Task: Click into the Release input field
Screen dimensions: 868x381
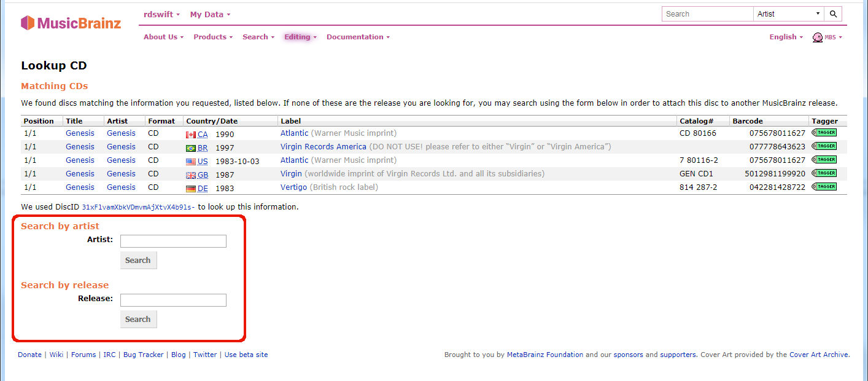Action: (173, 300)
